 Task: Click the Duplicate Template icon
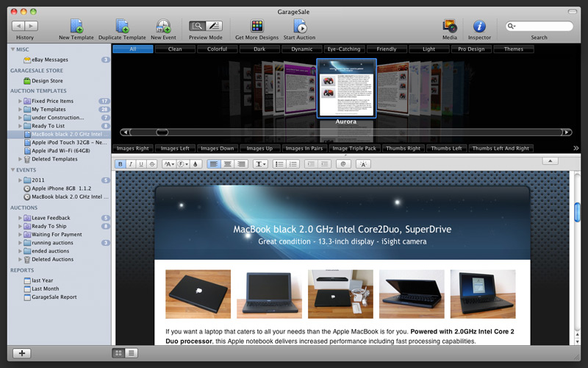tap(122, 26)
